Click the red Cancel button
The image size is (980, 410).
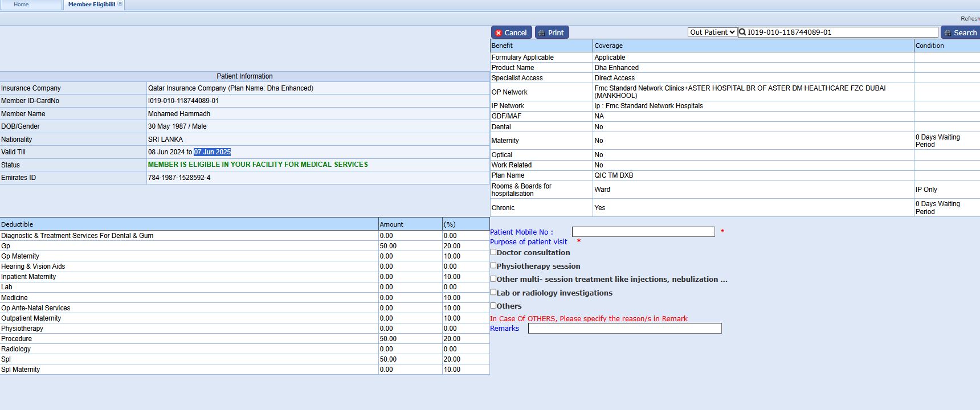point(511,32)
